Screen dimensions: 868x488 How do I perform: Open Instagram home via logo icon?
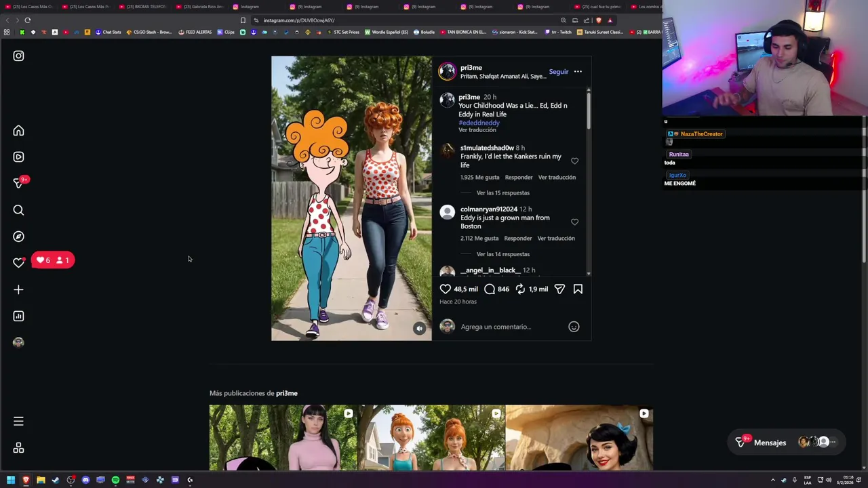pyautogui.click(x=18, y=56)
